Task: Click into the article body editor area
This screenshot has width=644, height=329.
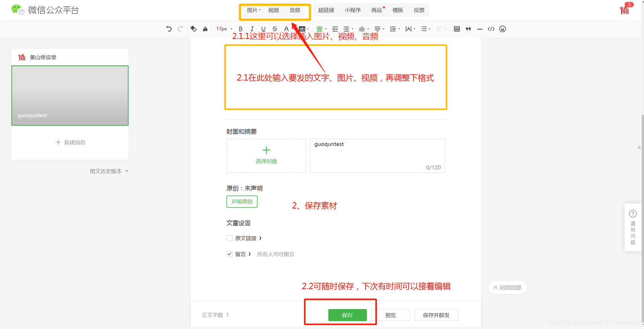Action: [336, 77]
